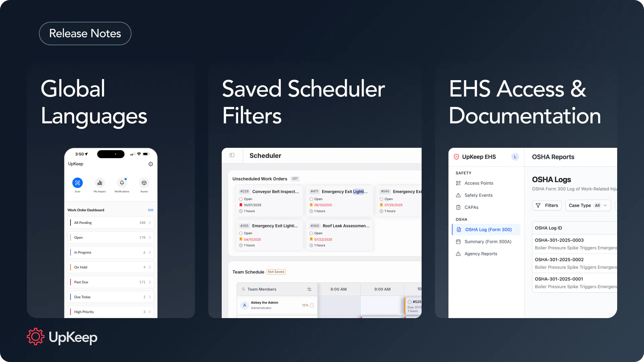Open settings gear in UpKeep mobile header
Screen dimensions: 644x362
151,164
